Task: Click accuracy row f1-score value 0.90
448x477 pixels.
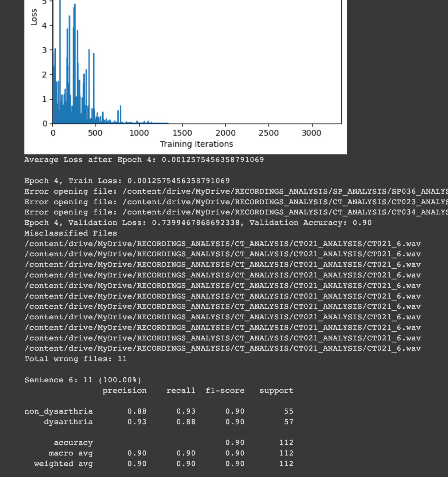Action: tap(235, 443)
